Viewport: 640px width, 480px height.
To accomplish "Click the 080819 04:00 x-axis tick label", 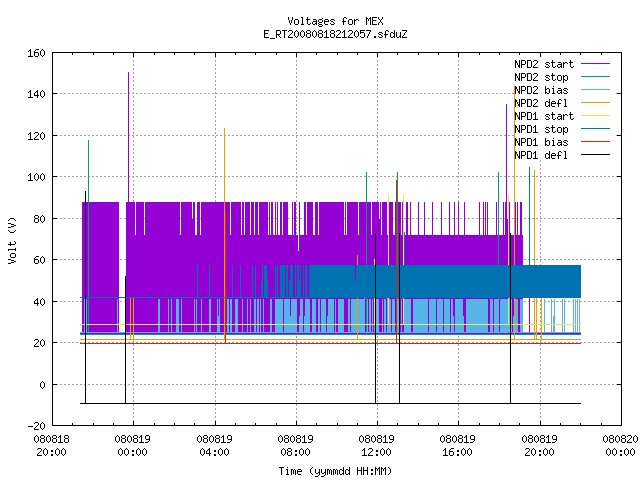I will coord(214,446).
